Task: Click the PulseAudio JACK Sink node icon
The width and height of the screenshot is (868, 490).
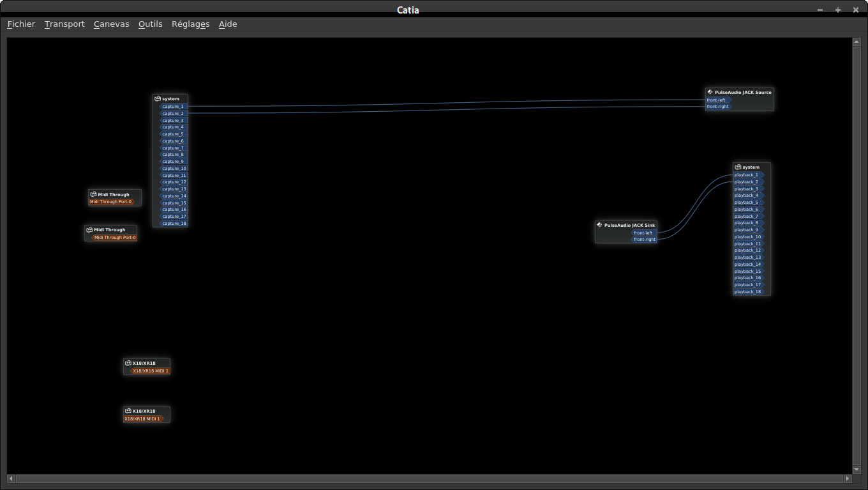Action: pos(599,225)
